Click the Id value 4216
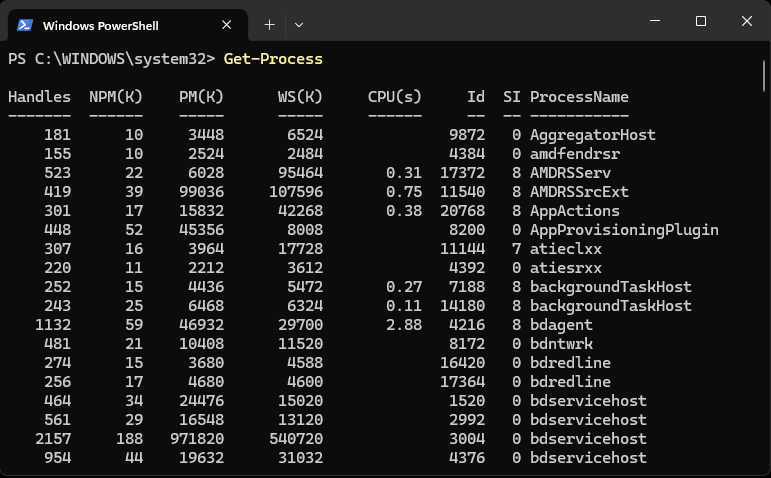771x478 pixels. point(467,325)
